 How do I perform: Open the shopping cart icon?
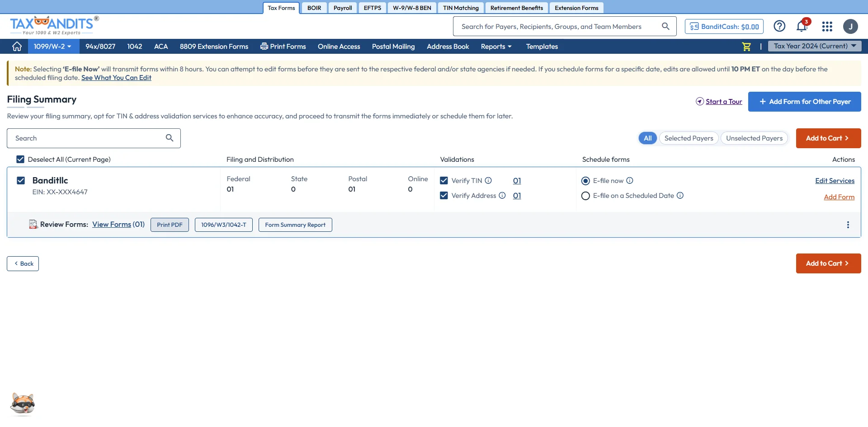[x=746, y=47]
